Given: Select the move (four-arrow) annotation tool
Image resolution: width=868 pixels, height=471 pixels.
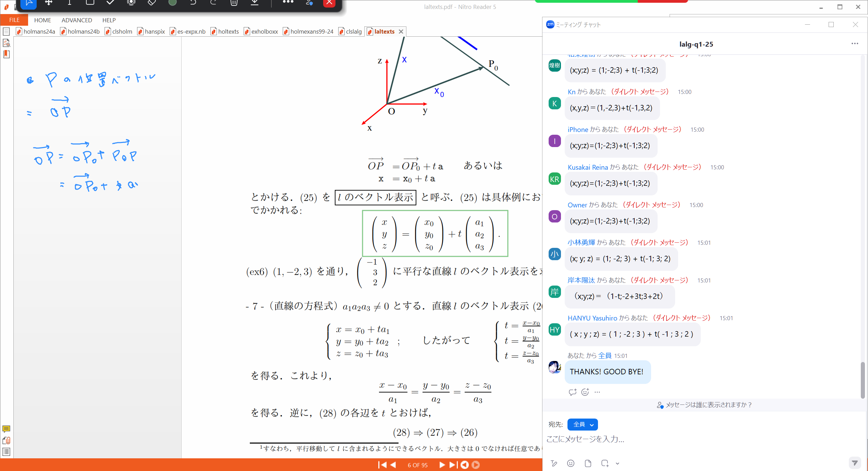Looking at the screenshot, I should [49, 3].
